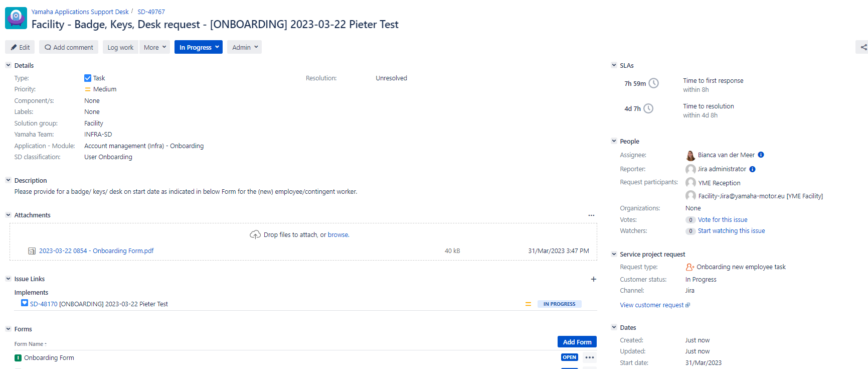Sort forms by Form Name header
This screenshot has height=369, width=868.
pos(30,344)
